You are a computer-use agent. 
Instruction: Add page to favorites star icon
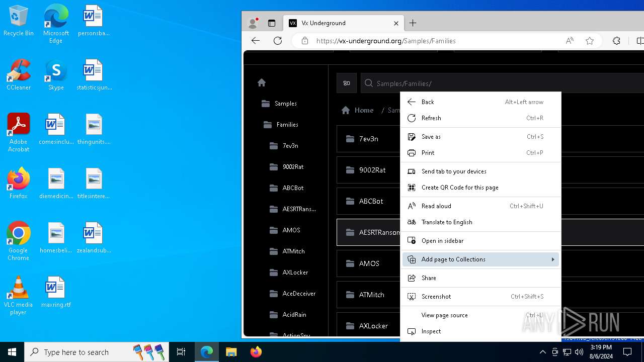coord(590,41)
